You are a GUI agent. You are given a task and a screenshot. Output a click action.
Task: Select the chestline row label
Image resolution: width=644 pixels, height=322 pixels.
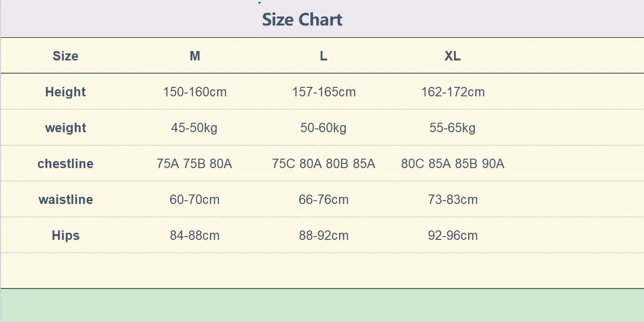65,164
